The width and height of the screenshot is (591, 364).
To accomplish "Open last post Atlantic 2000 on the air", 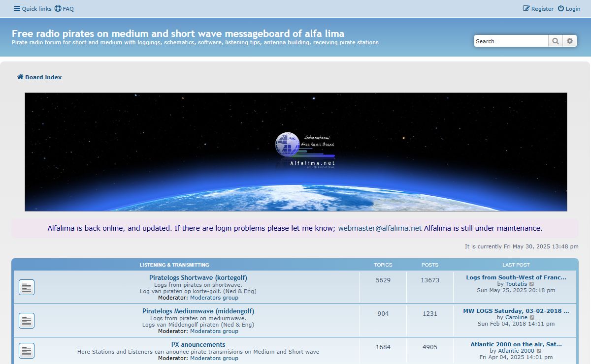I will point(516,344).
